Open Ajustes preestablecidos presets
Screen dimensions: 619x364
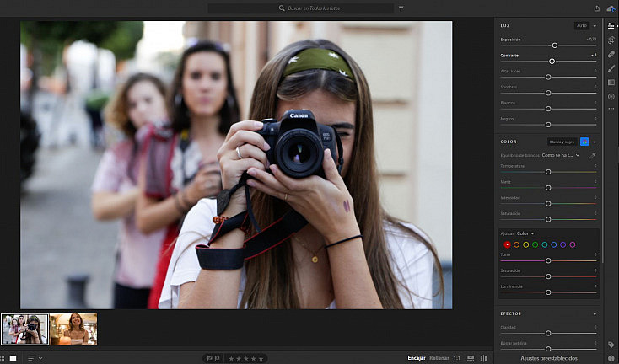point(549,358)
